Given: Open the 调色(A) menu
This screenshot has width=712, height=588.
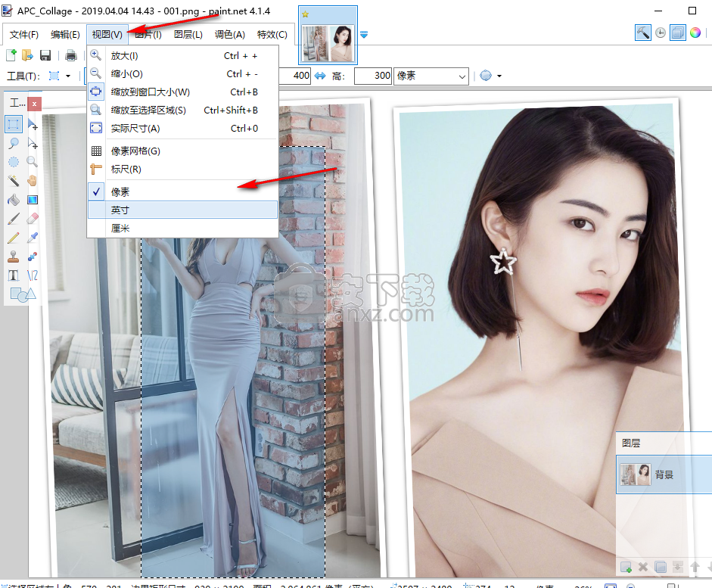Looking at the screenshot, I should 230,35.
